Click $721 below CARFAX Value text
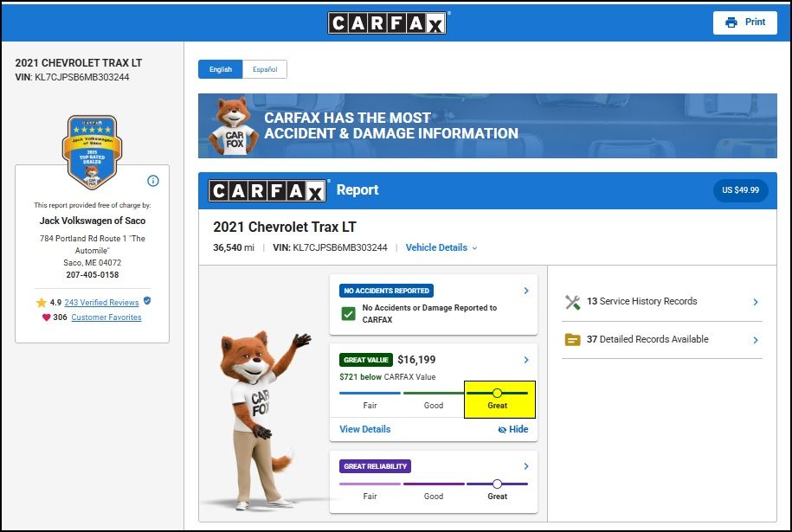The width and height of the screenshot is (792, 532). point(388,376)
